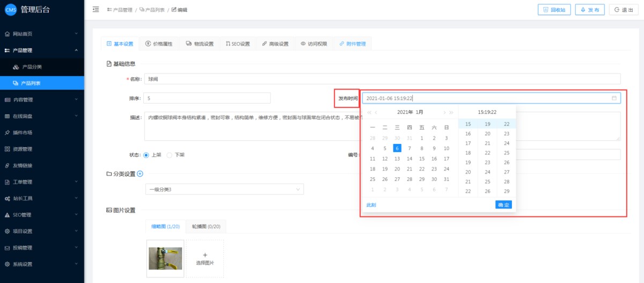Click 确定 in the date picker
This screenshot has width=644, height=283.
tap(503, 205)
